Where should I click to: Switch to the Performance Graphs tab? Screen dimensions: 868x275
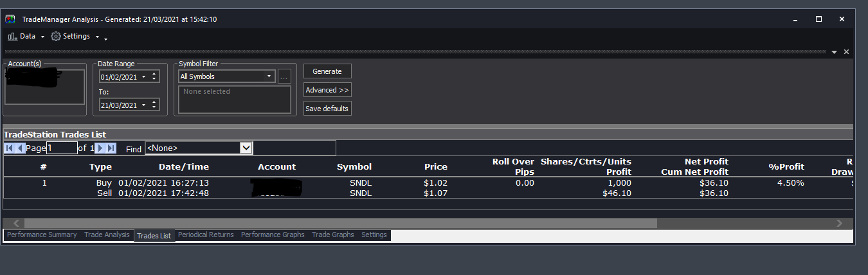coord(273,235)
